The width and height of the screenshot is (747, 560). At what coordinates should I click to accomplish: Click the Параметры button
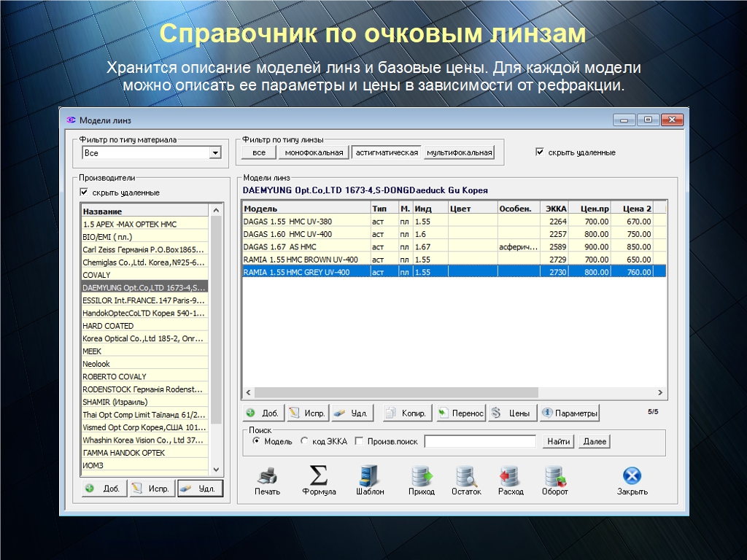570,413
